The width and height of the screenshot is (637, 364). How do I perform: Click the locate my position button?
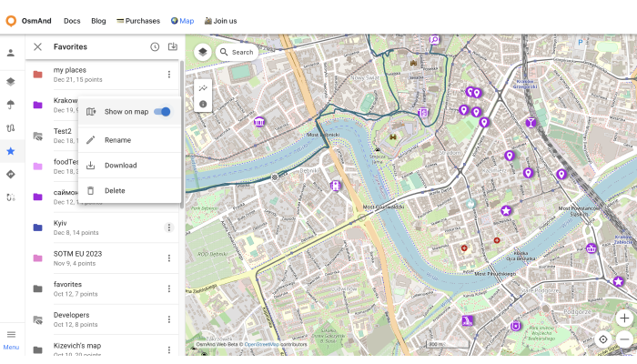pos(602,339)
